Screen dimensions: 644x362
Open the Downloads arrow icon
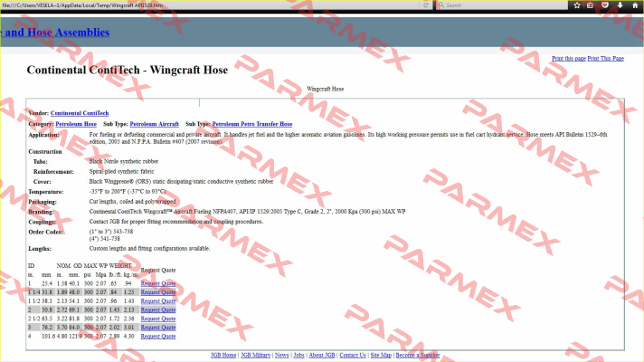click(620, 5)
